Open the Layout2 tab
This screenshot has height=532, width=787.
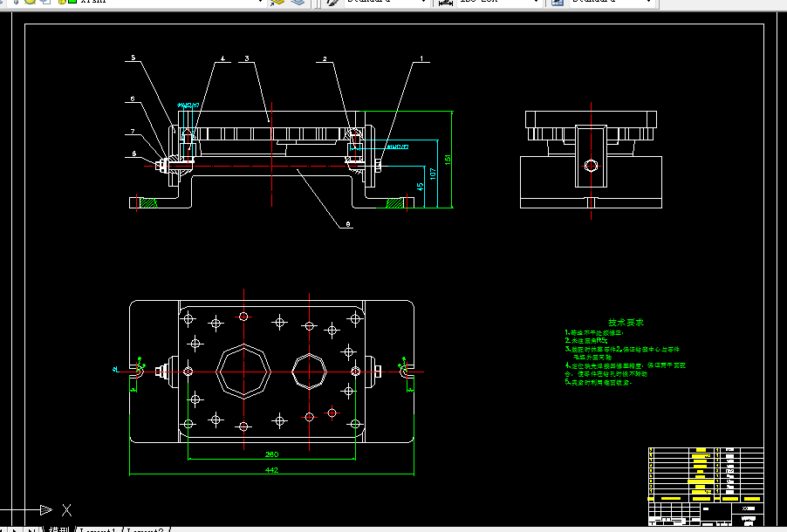[x=146, y=529]
